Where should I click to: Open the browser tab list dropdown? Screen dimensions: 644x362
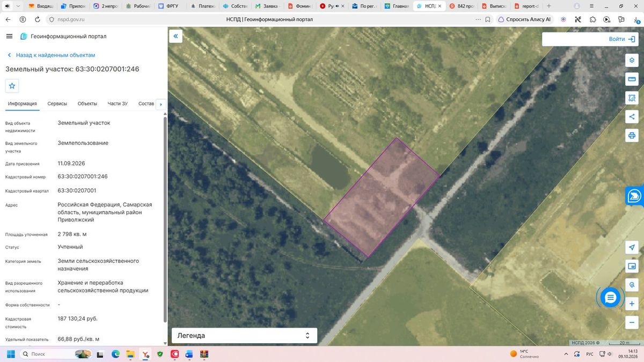tap(19, 6)
